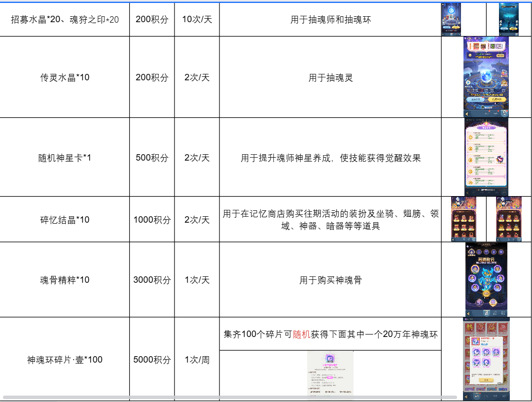Click '2次/天' in 传灵水晶 row

click(x=197, y=78)
